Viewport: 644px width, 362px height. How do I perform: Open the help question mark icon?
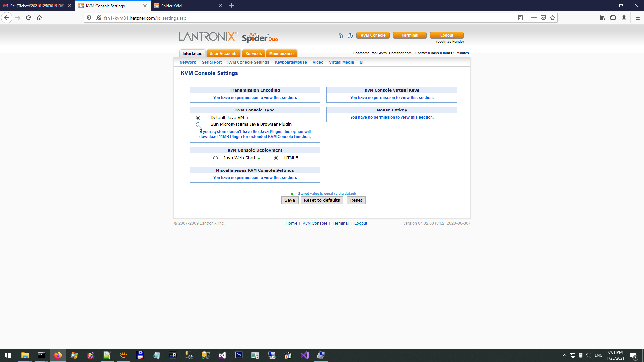350,36
